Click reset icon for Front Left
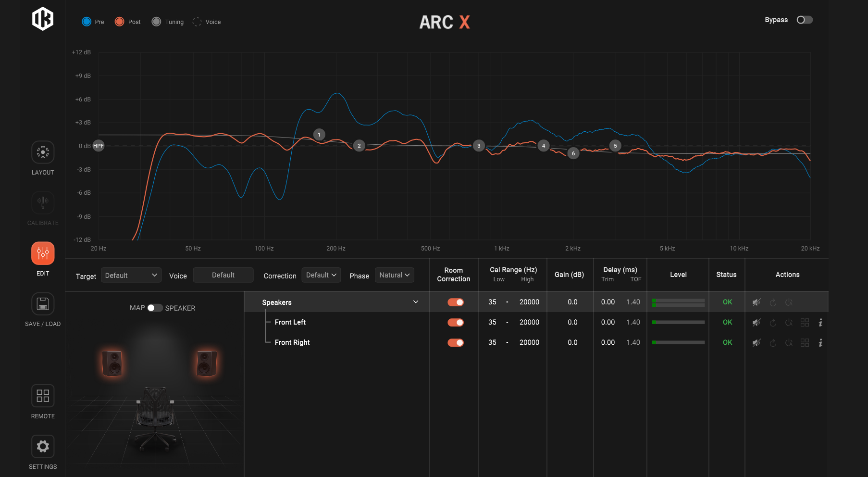Viewport: 868px width, 477px height. 773,323
